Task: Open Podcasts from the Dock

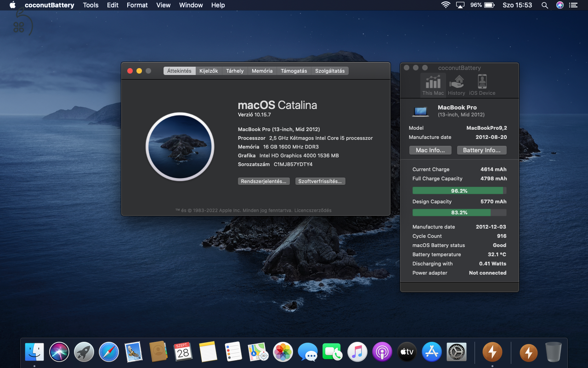Action: click(382, 352)
